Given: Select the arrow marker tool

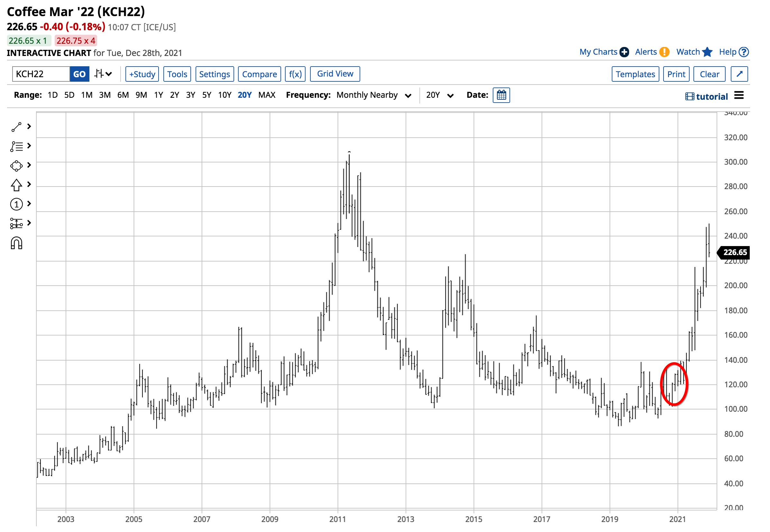Looking at the screenshot, I should (x=16, y=184).
